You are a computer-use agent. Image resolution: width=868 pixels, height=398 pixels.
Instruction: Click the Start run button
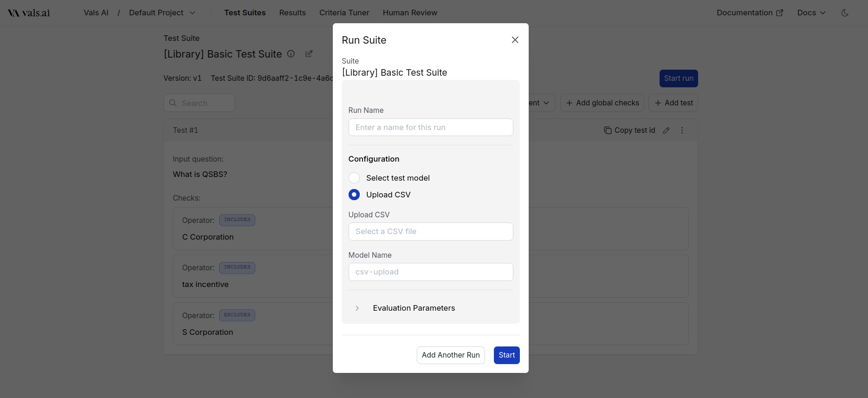point(679,78)
